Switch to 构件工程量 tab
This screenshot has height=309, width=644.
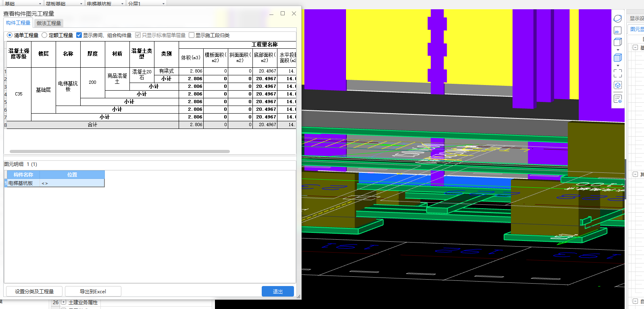(x=18, y=23)
